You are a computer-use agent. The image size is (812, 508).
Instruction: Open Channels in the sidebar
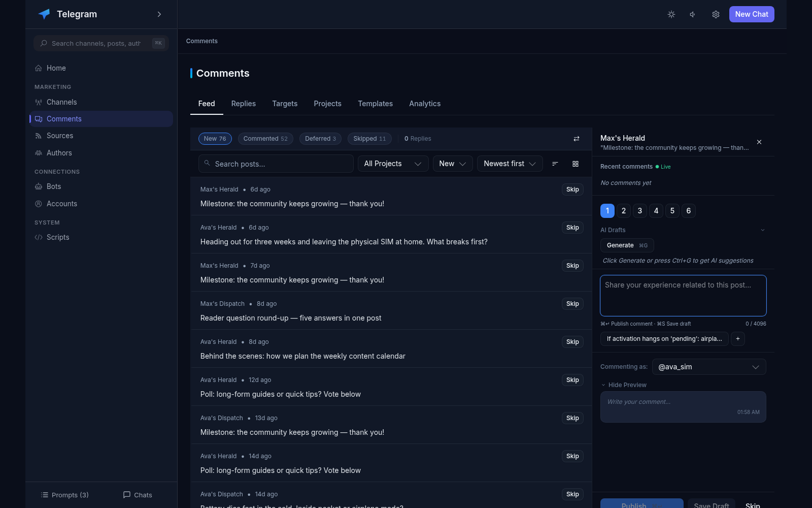(101, 102)
